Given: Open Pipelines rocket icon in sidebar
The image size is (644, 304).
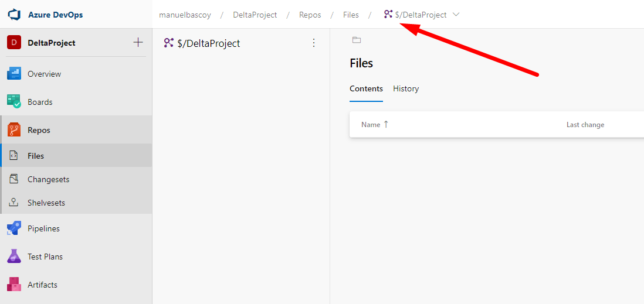Looking at the screenshot, I should tap(14, 228).
